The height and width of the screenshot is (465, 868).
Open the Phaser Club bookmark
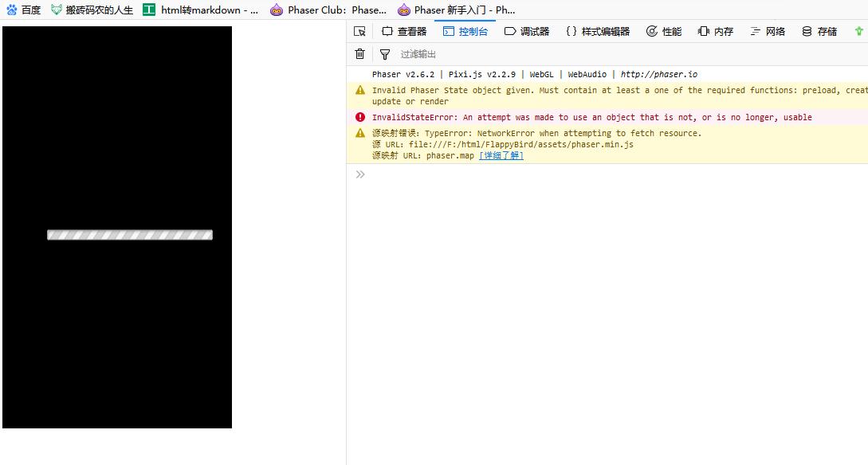(x=328, y=10)
